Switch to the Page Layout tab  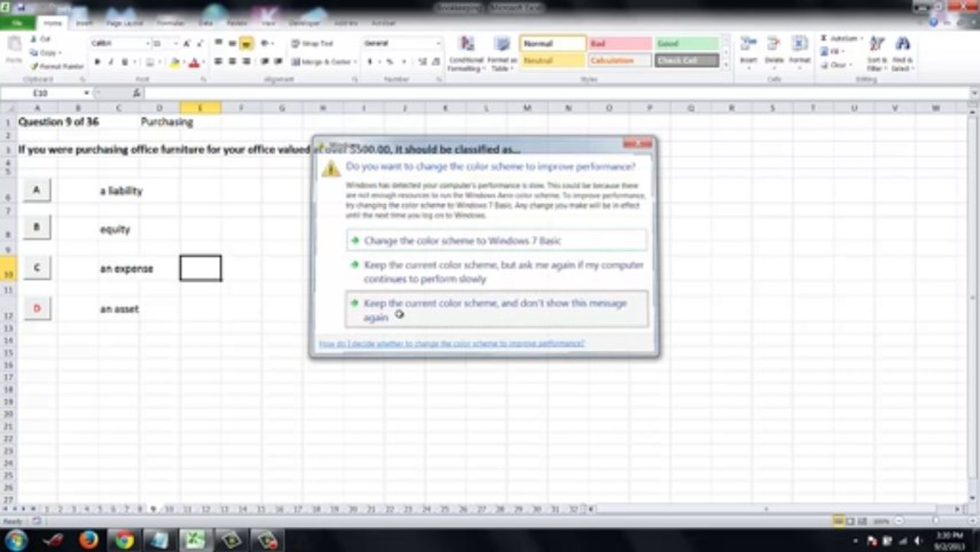click(x=124, y=23)
